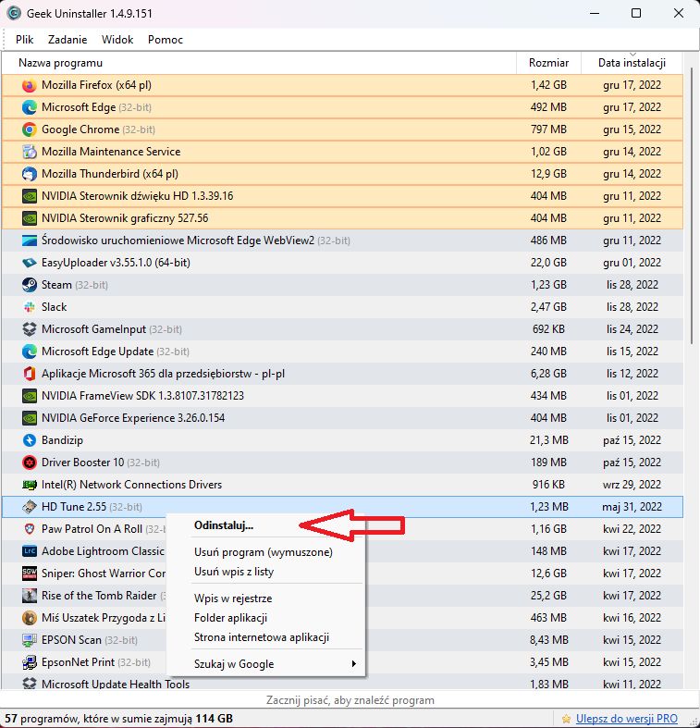Click the Microsoft GameInput icon
Screen dimensions: 700x728
coord(30,329)
